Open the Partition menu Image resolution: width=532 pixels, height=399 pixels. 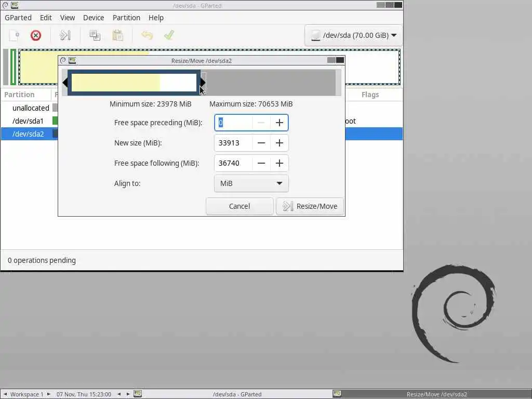[x=126, y=18]
